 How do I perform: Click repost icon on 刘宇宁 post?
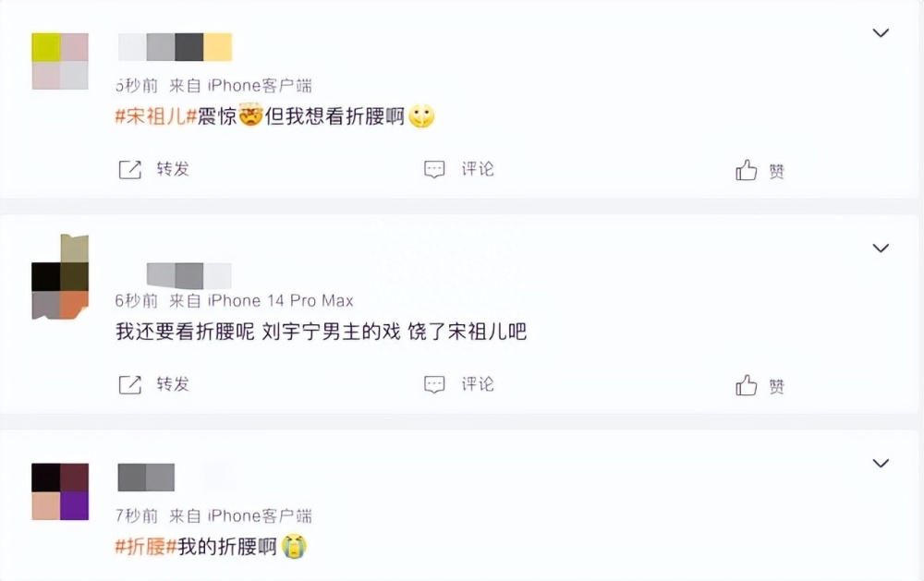pyautogui.click(x=130, y=385)
